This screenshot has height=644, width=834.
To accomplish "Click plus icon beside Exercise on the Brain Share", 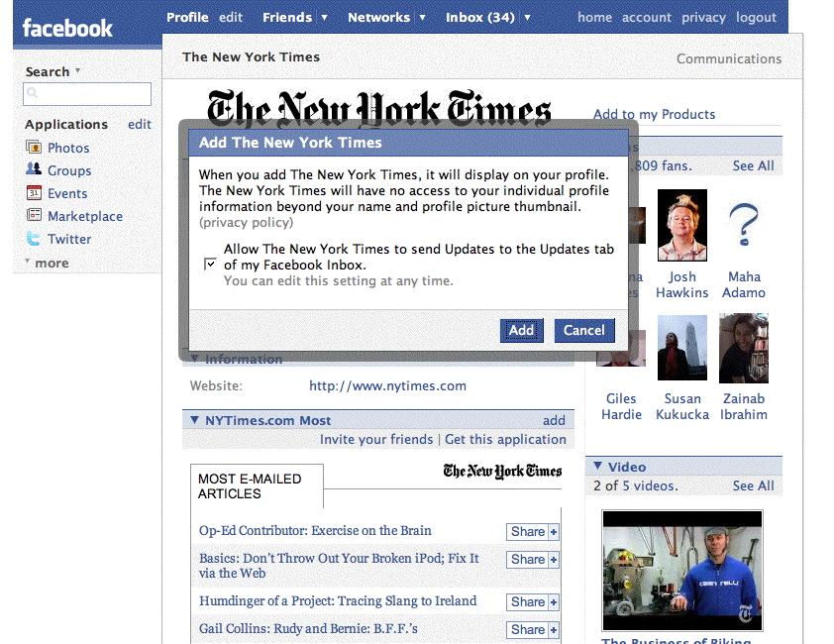I will pyautogui.click(x=554, y=532).
